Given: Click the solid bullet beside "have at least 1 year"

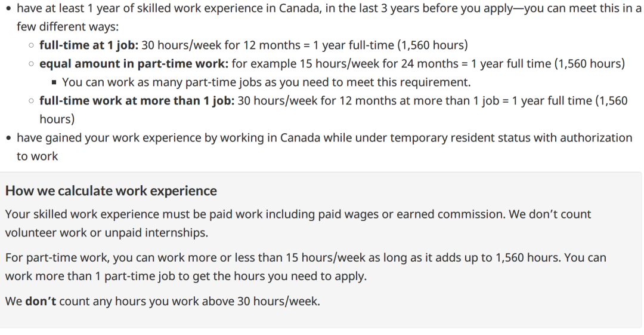Looking at the screenshot, I should pyautogui.click(x=8, y=8).
